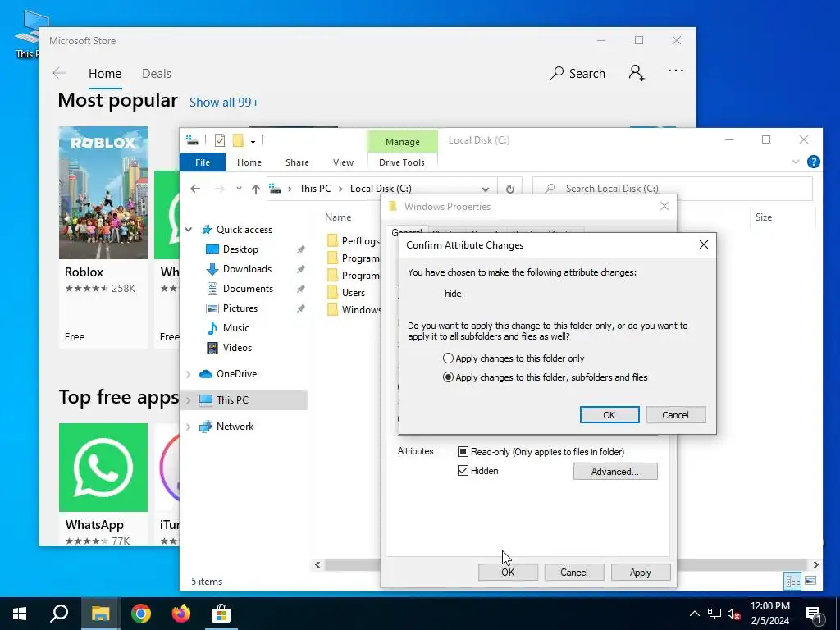This screenshot has width=840, height=630.
Task: Open the Drive Tools tab
Action: pyautogui.click(x=402, y=162)
